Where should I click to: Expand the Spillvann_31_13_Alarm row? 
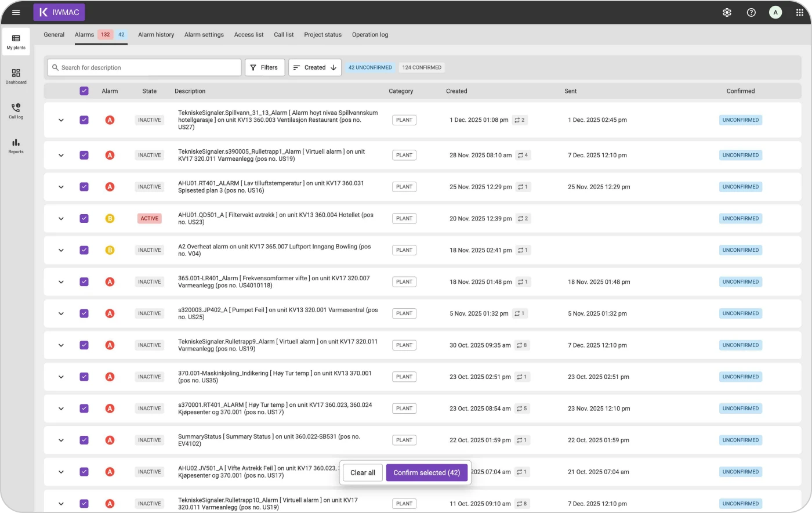[x=61, y=120]
